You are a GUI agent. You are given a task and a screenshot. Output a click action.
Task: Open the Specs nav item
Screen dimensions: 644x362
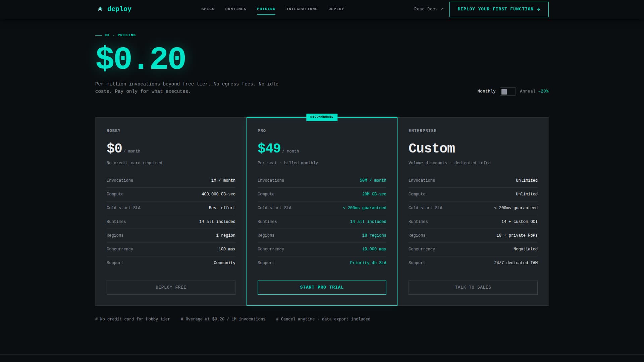pyautogui.click(x=208, y=9)
